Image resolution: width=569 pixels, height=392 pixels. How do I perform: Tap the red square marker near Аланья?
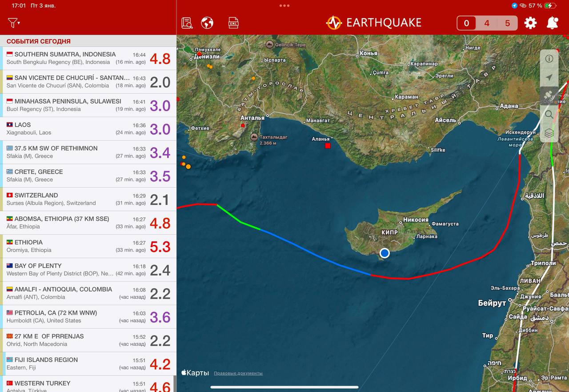(x=328, y=146)
